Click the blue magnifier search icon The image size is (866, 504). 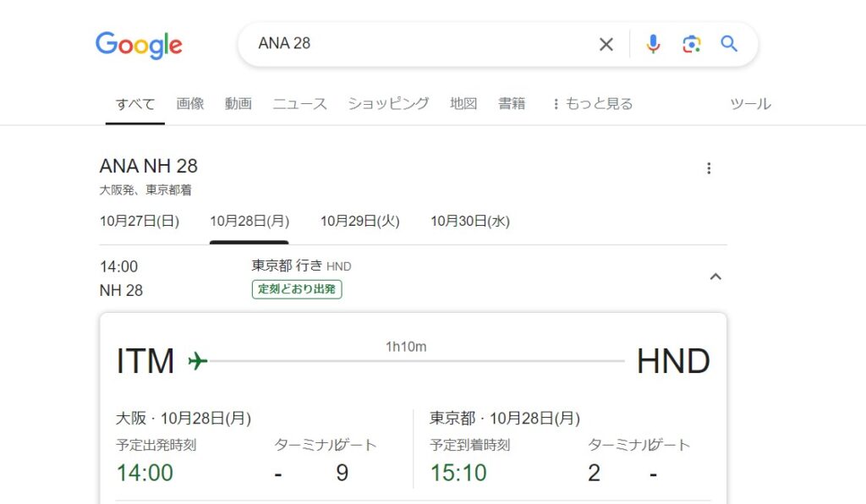pos(729,45)
